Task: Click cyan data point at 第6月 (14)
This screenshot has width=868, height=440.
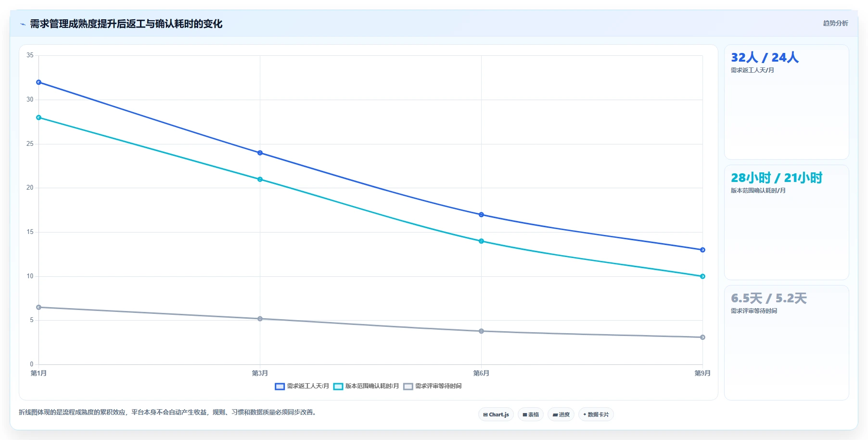Action: 481,241
